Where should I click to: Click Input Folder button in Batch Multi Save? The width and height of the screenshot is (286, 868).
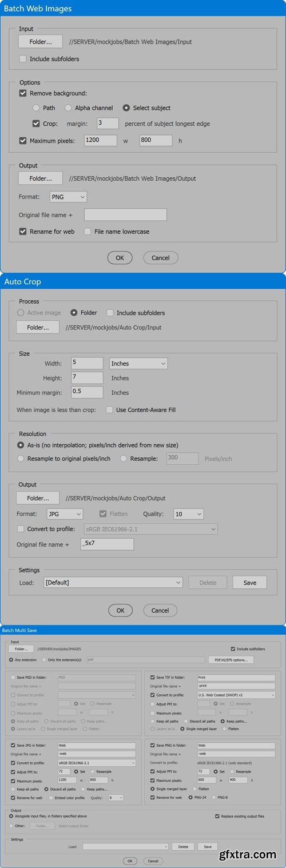click(21, 649)
